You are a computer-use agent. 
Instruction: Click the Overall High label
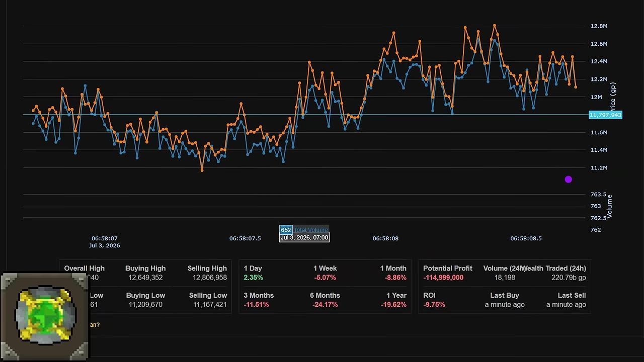[85, 268]
